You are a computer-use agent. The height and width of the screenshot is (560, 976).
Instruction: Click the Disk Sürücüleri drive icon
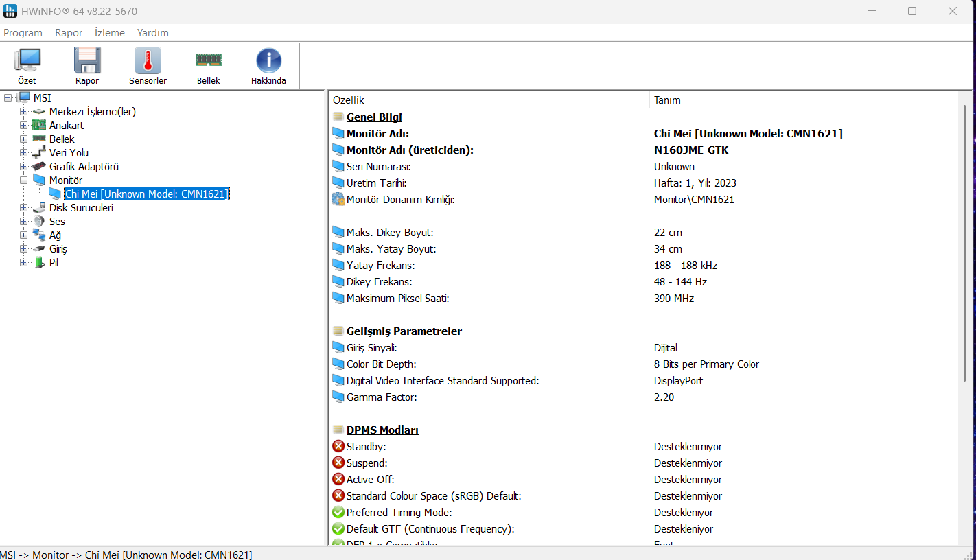pos(39,208)
